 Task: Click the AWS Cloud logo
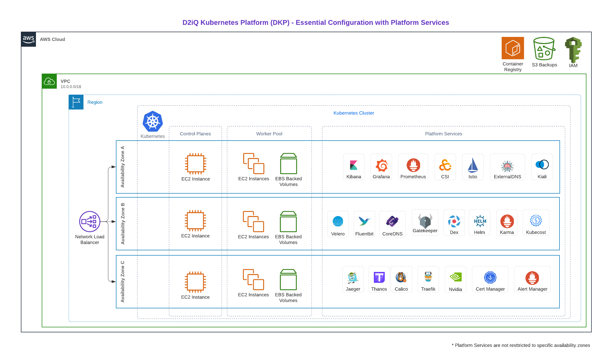pos(29,39)
